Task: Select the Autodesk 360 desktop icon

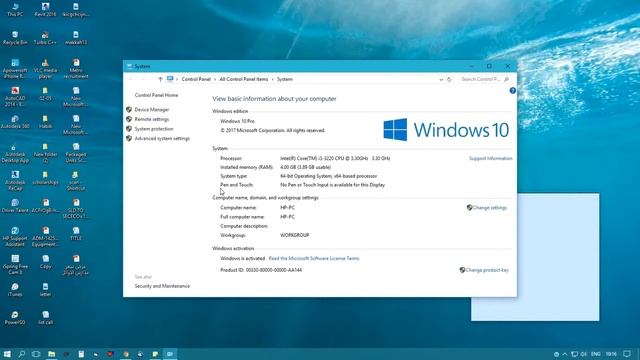Action: [x=15, y=122]
